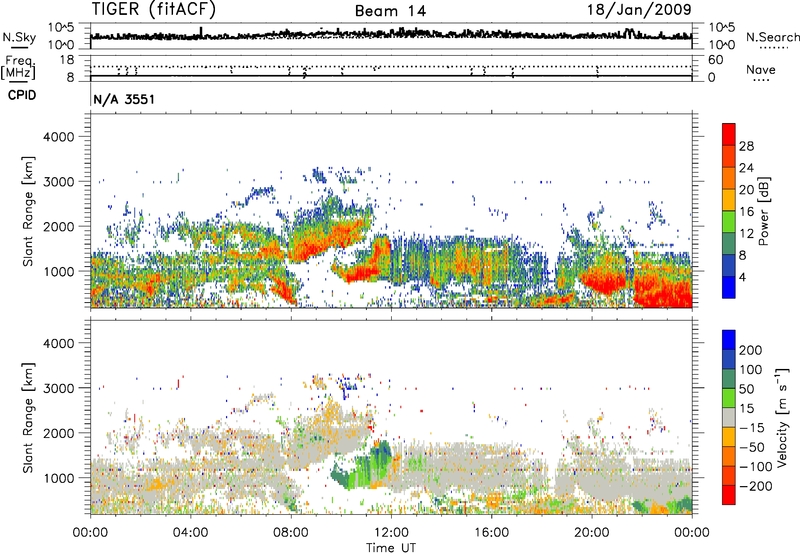The image size is (800, 554).
Task: Pick the yellow 16–20 dB Power colorbar segment
Action: click(x=729, y=199)
